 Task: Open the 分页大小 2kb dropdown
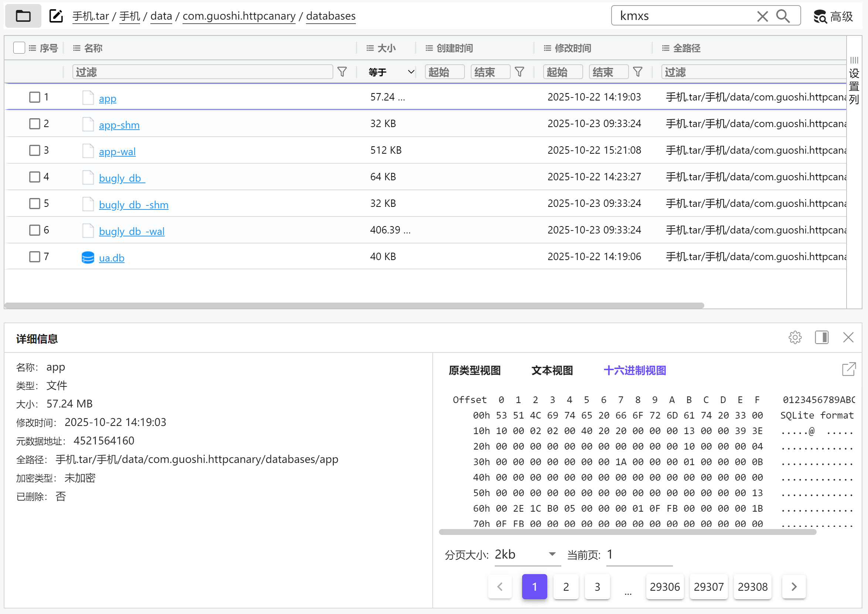pyautogui.click(x=527, y=555)
